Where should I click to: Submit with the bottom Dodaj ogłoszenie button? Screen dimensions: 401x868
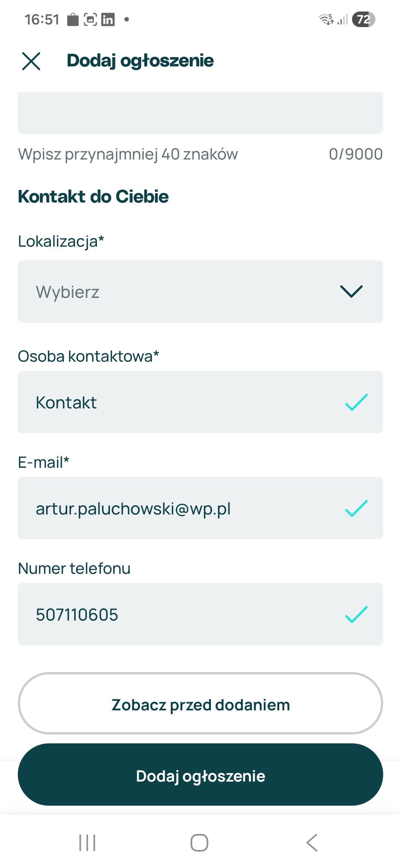[200, 775]
